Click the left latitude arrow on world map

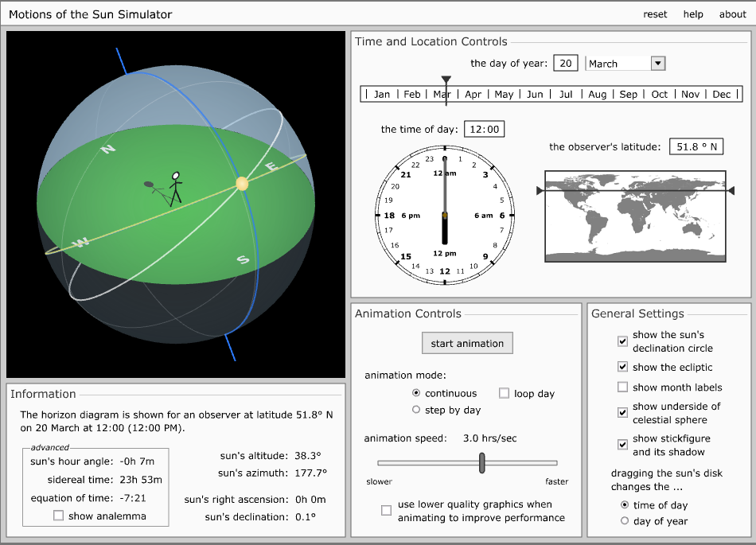(540, 191)
